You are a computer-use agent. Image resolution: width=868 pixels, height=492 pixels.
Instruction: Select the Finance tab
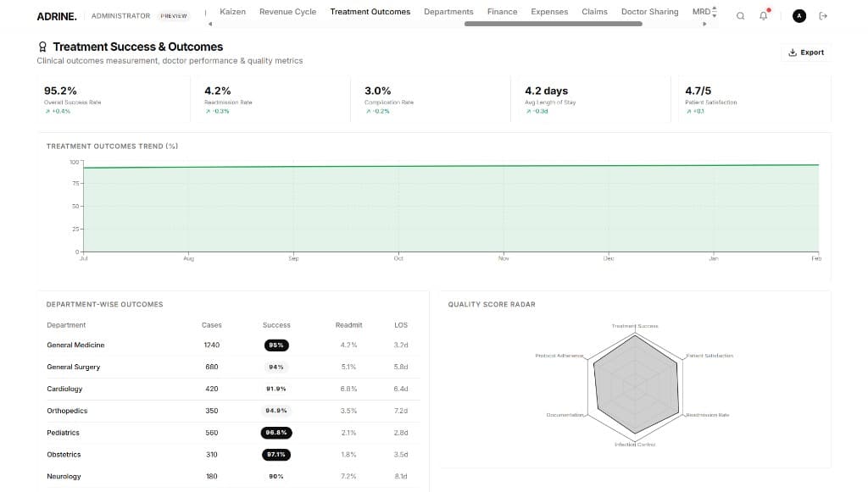pos(502,12)
